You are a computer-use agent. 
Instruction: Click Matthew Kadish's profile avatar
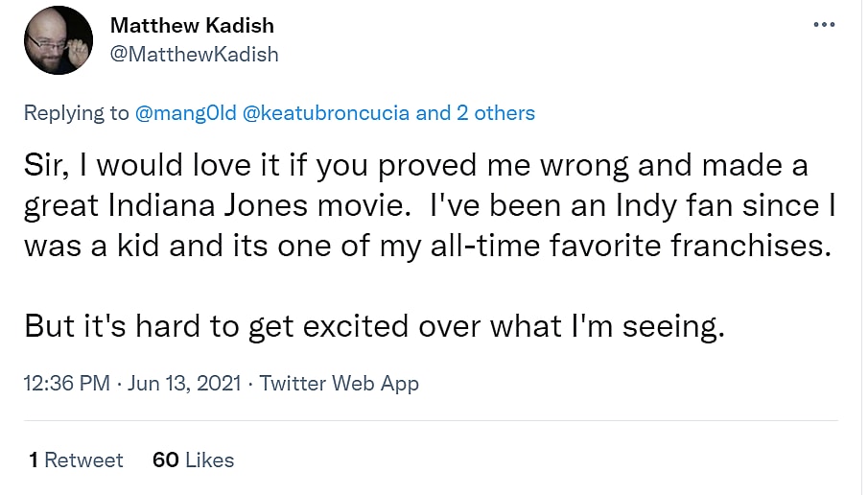pyautogui.click(x=59, y=40)
